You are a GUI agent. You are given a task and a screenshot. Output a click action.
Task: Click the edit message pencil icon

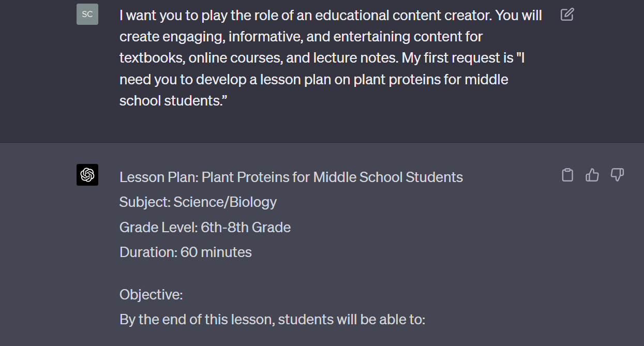click(x=567, y=14)
